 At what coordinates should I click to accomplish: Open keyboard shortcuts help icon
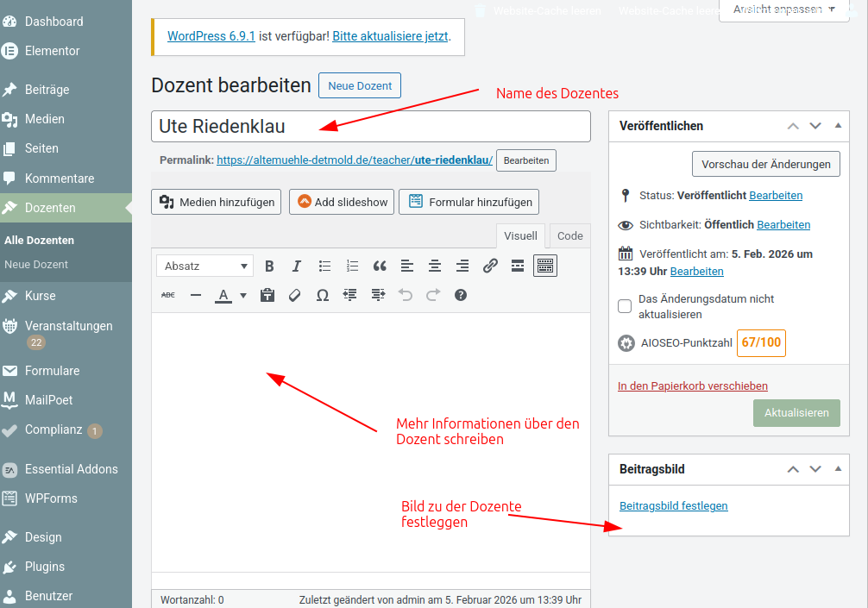tap(461, 295)
